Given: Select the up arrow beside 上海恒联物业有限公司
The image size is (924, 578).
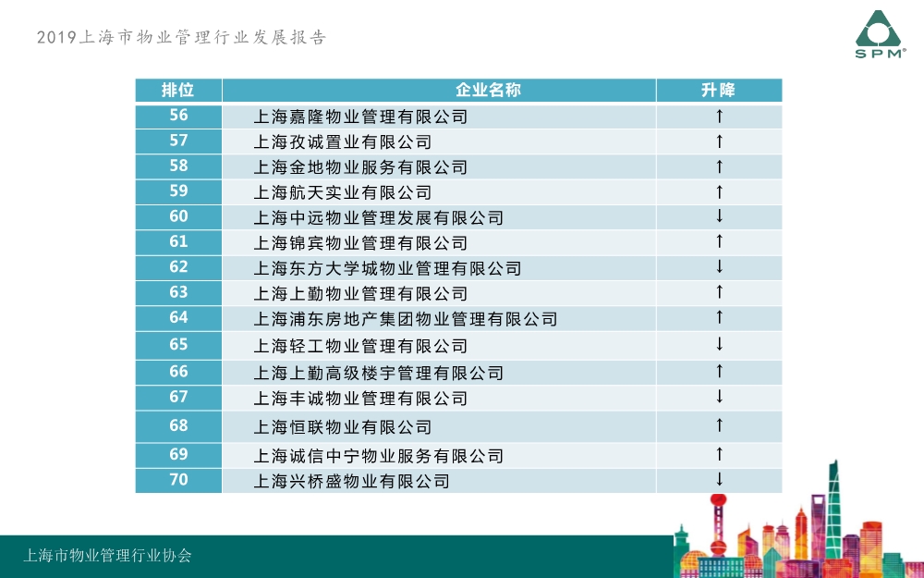Looking at the screenshot, I should pos(719,426).
